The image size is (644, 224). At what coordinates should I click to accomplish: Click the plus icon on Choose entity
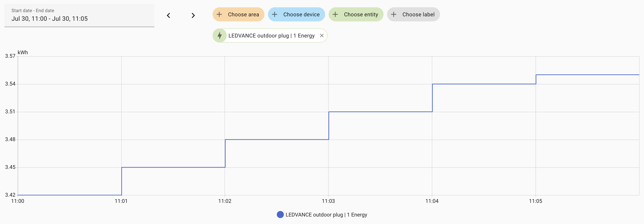point(335,15)
